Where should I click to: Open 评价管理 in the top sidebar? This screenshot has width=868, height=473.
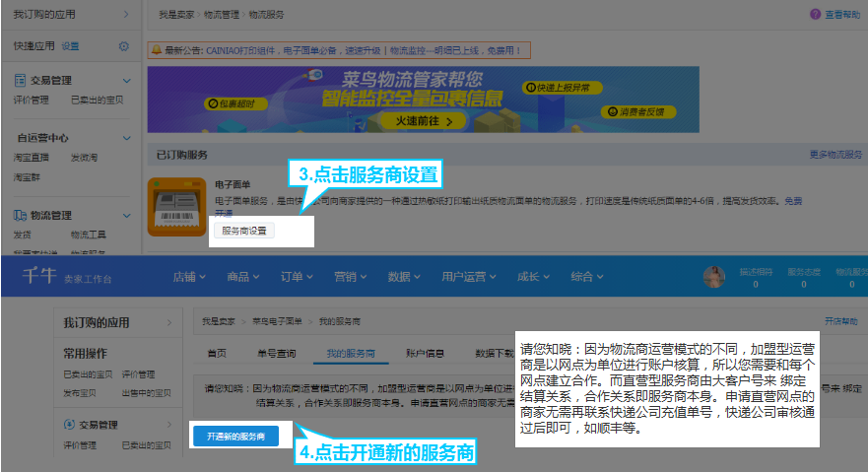[x=31, y=101]
